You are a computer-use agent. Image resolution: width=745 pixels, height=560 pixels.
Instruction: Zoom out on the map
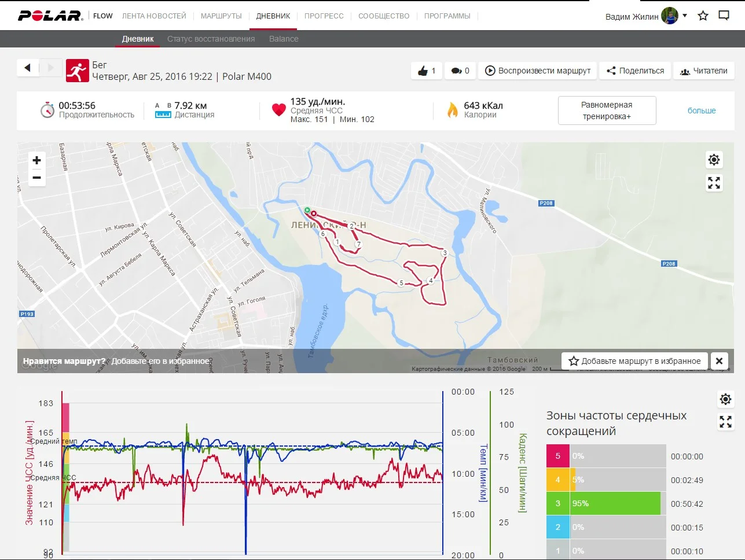pos(36,178)
